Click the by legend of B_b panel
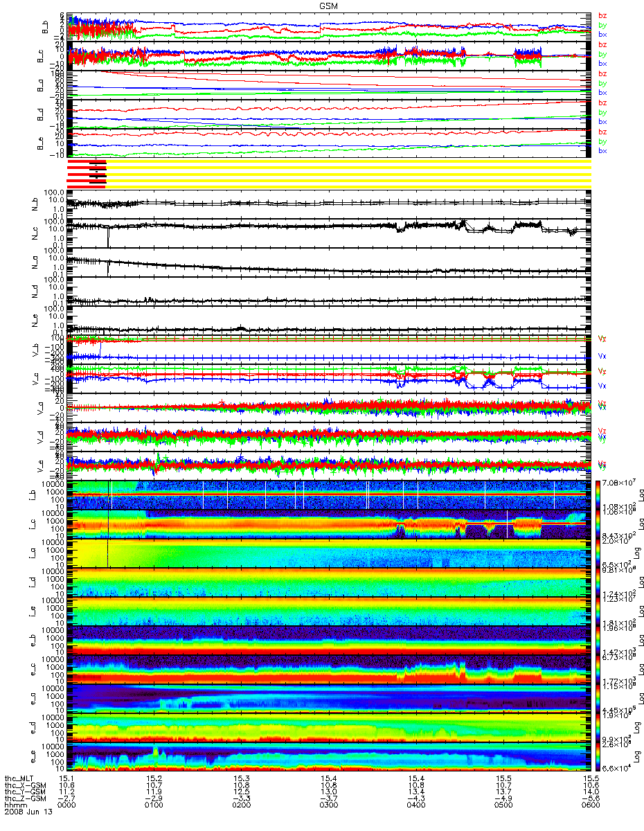Viewport: 644px width, 831px height. pos(602,25)
